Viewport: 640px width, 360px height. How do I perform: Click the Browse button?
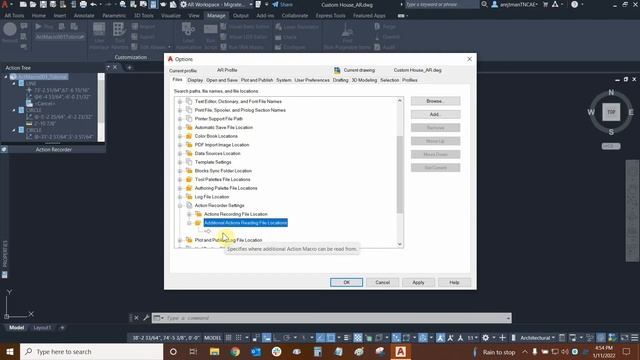coord(436,101)
